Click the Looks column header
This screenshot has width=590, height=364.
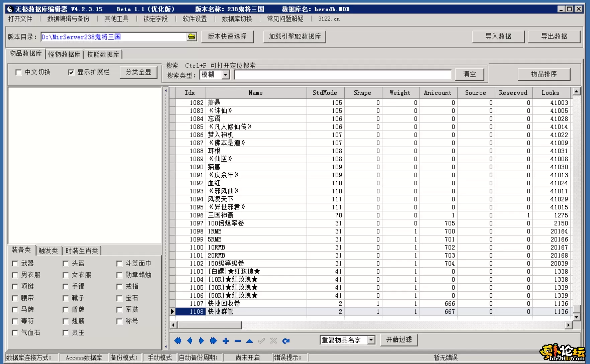pos(551,93)
